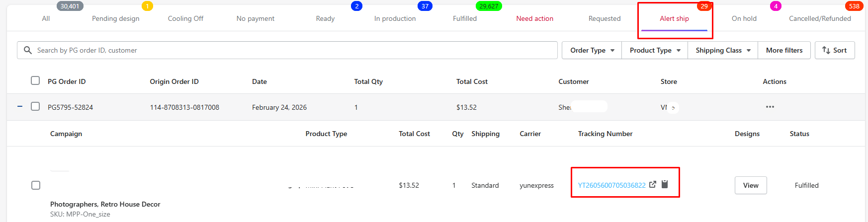
Task: Open the Shipping Class dropdown
Action: 723,50
